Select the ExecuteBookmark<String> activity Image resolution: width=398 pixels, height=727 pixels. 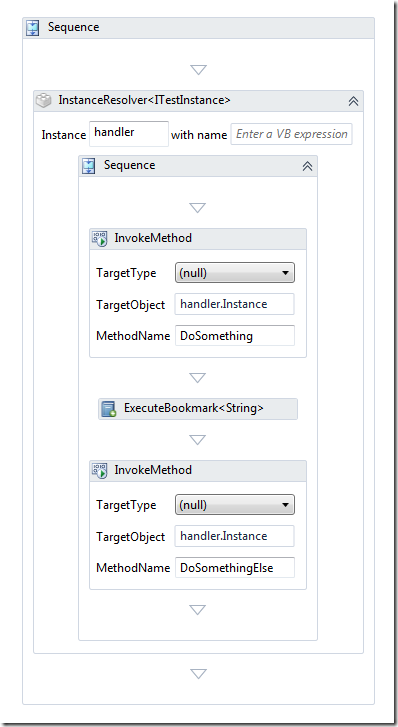198,409
